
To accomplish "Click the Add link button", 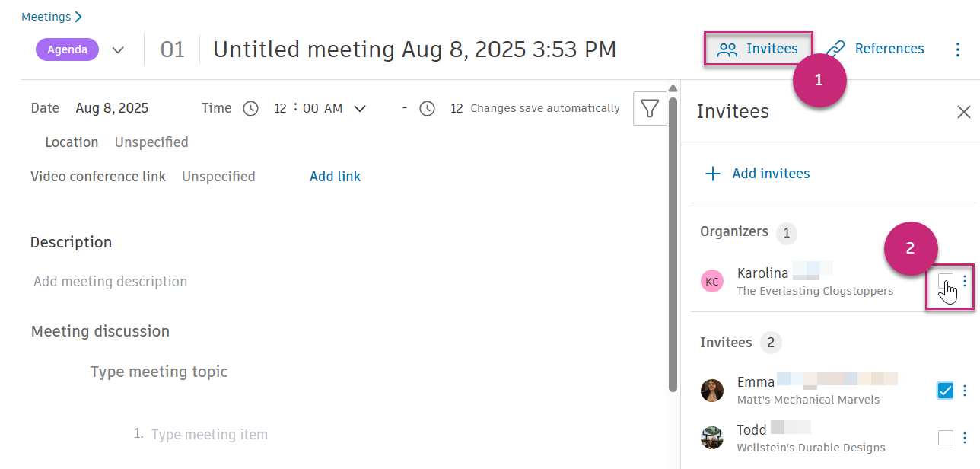I will pos(335,177).
